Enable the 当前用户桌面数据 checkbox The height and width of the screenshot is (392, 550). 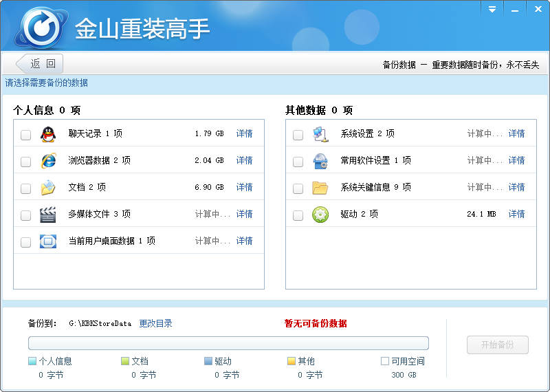[x=25, y=242]
